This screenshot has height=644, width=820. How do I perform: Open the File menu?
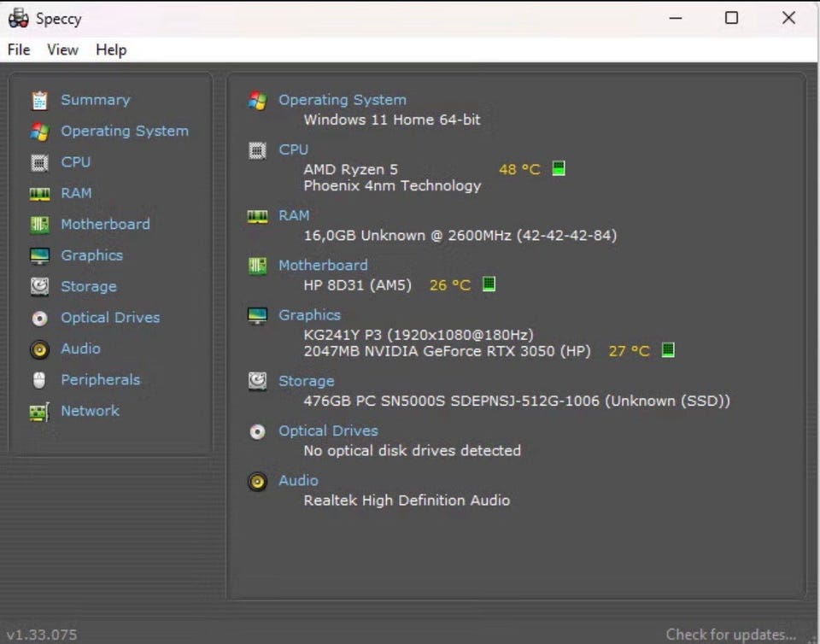pyautogui.click(x=19, y=50)
